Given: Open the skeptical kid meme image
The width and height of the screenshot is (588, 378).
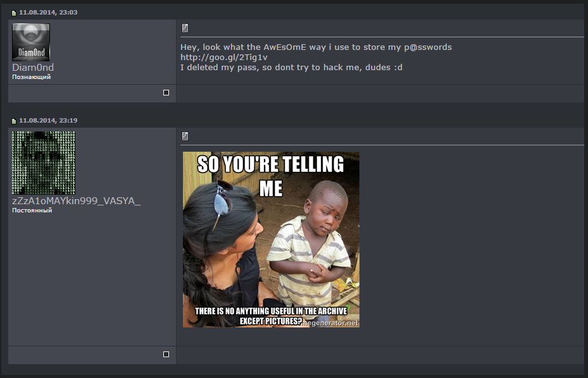Looking at the screenshot, I should point(271,240).
